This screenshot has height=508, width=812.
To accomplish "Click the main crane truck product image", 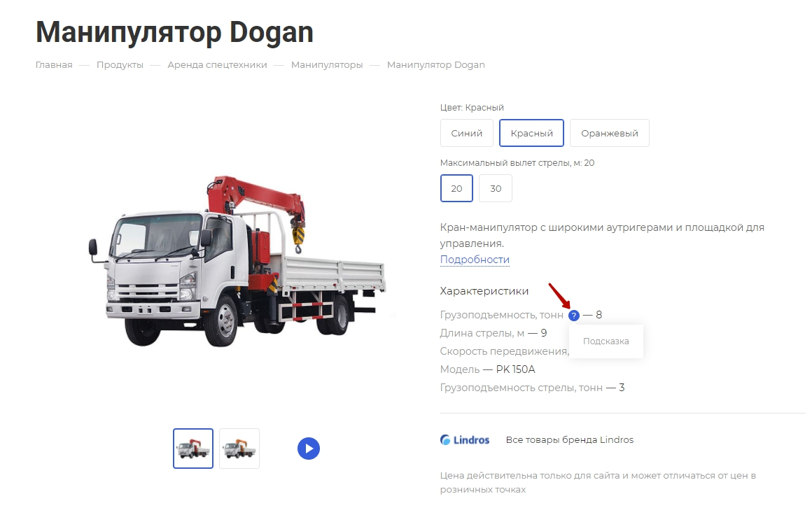I will click(x=238, y=260).
